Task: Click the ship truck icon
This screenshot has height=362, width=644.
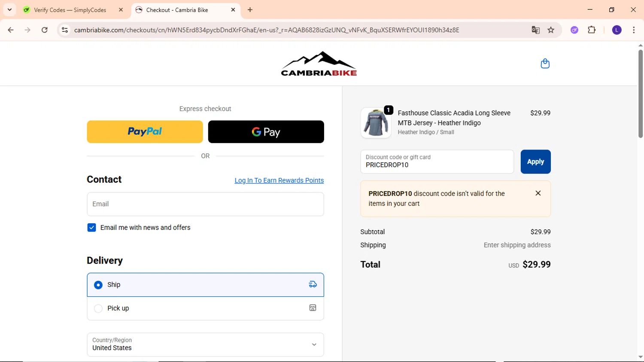Action: 313,285
